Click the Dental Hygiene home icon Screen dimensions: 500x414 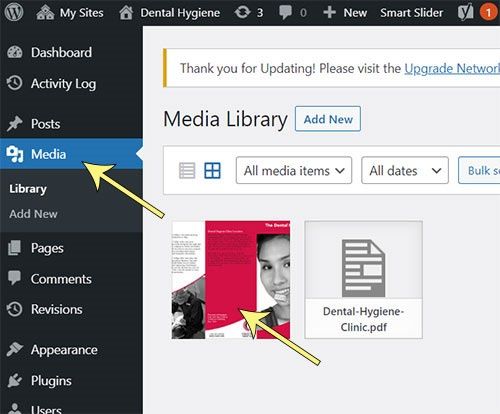(126, 13)
